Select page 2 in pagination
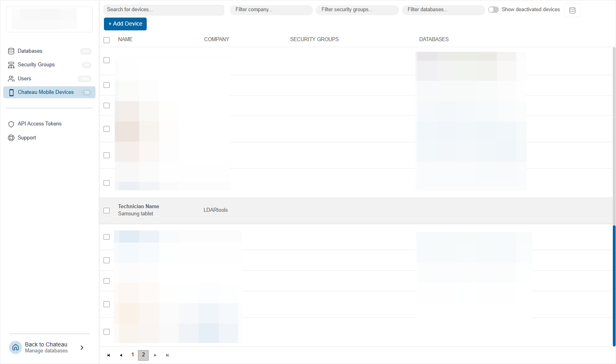 [144, 355]
